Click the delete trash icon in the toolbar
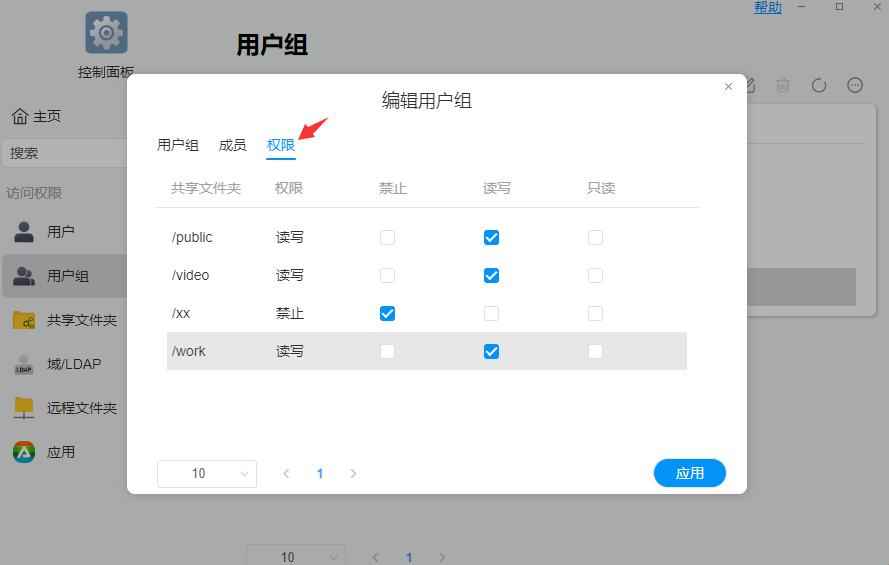The width and height of the screenshot is (889, 565). point(783,85)
